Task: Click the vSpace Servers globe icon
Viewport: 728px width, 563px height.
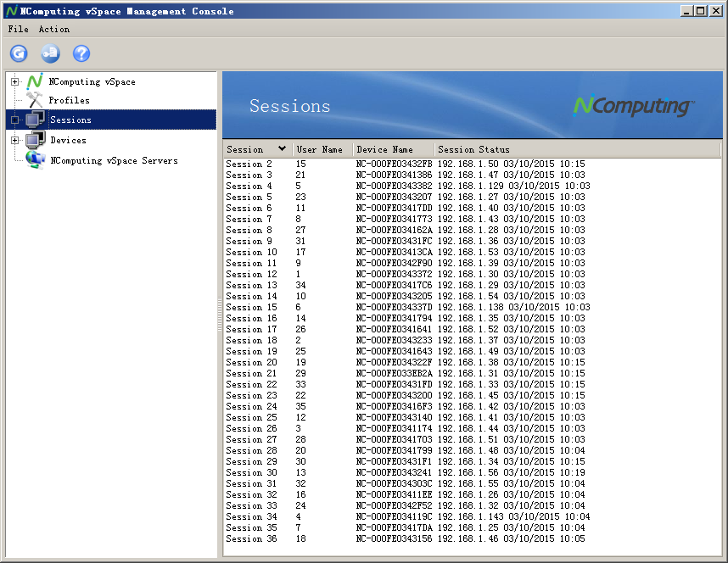Action: tap(35, 159)
